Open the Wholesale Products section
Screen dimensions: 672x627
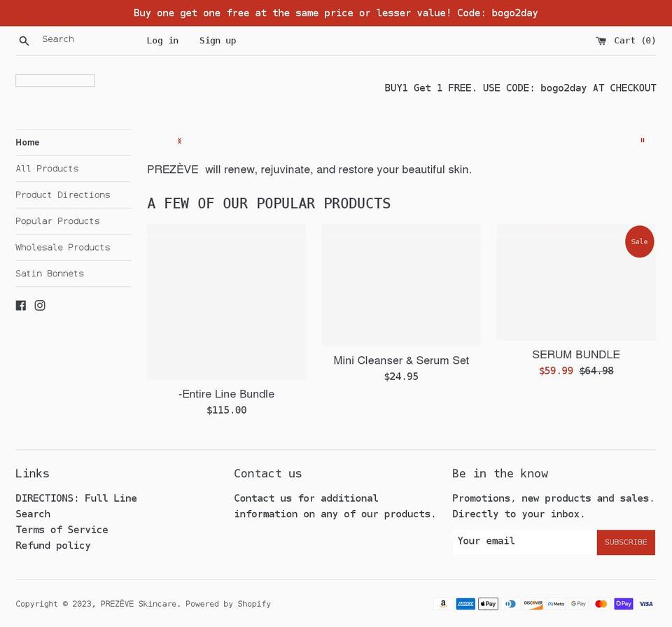click(x=63, y=247)
